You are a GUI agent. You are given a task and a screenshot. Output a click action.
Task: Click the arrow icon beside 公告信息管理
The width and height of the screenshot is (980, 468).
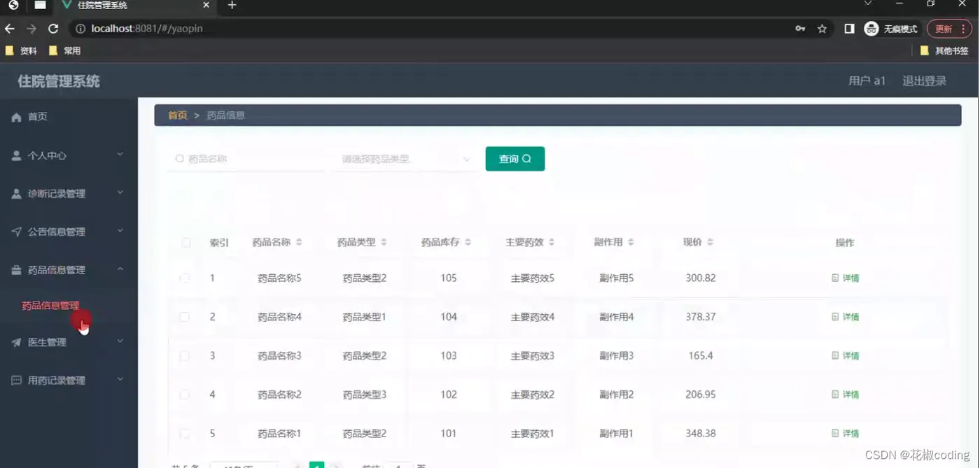pos(16,232)
